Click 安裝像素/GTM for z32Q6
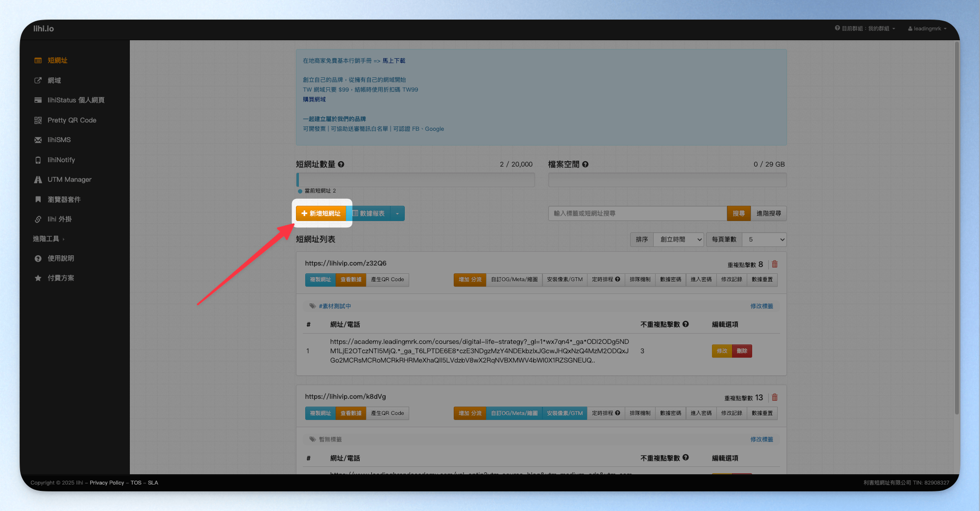Image resolution: width=980 pixels, height=511 pixels. click(x=564, y=280)
